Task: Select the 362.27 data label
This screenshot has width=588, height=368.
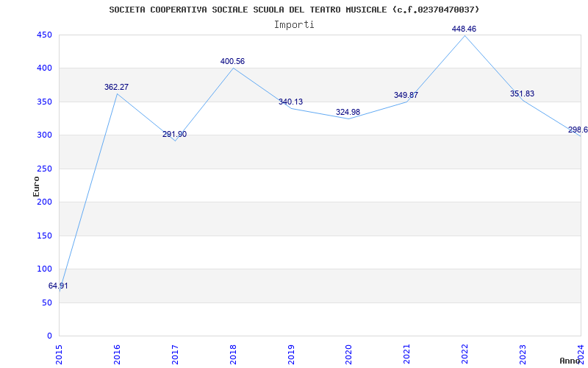Action: click(x=116, y=87)
